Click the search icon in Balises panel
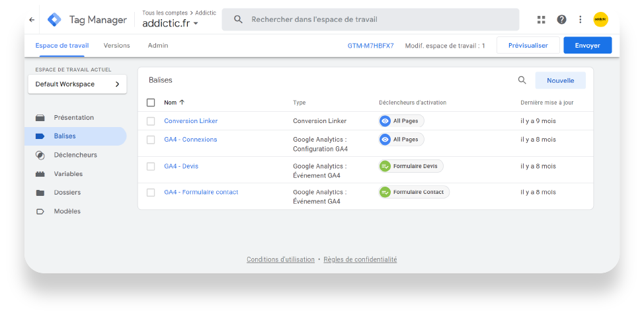 522,80
